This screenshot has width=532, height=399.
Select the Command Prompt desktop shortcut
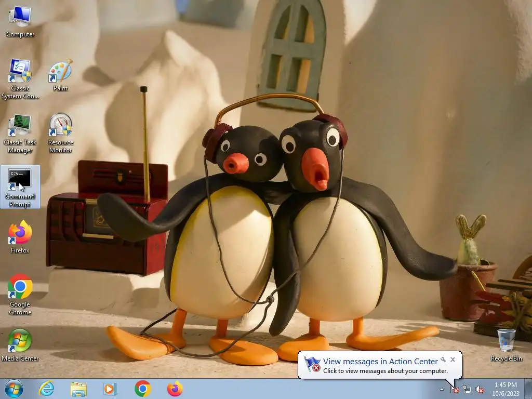20,187
